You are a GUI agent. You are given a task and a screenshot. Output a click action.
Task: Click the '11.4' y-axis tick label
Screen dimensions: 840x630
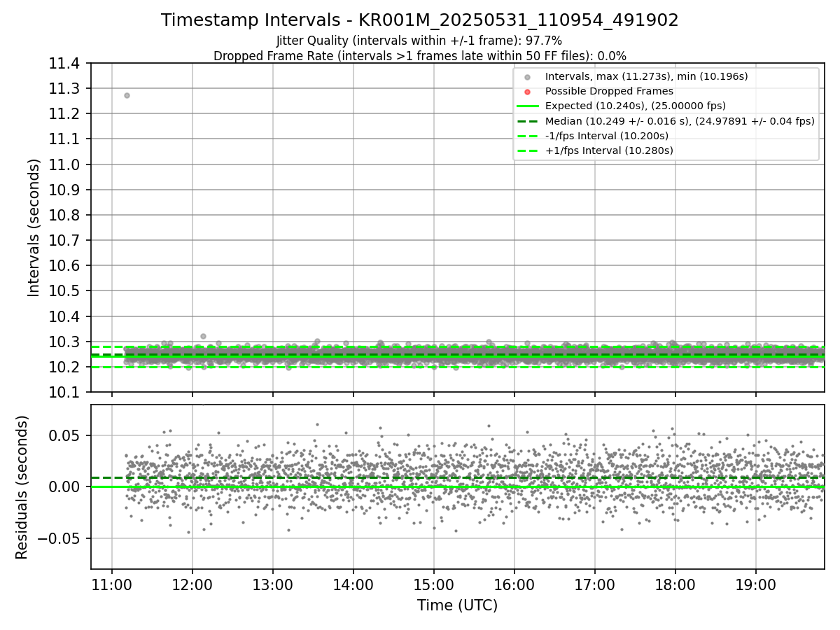pyautogui.click(x=64, y=64)
